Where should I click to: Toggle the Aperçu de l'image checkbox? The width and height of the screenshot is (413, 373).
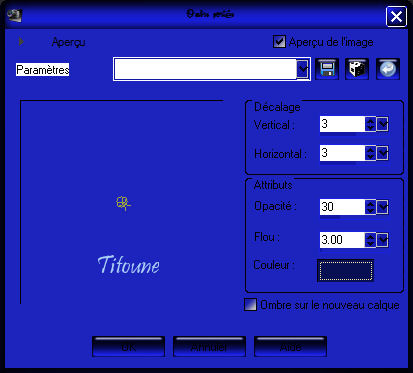point(279,42)
